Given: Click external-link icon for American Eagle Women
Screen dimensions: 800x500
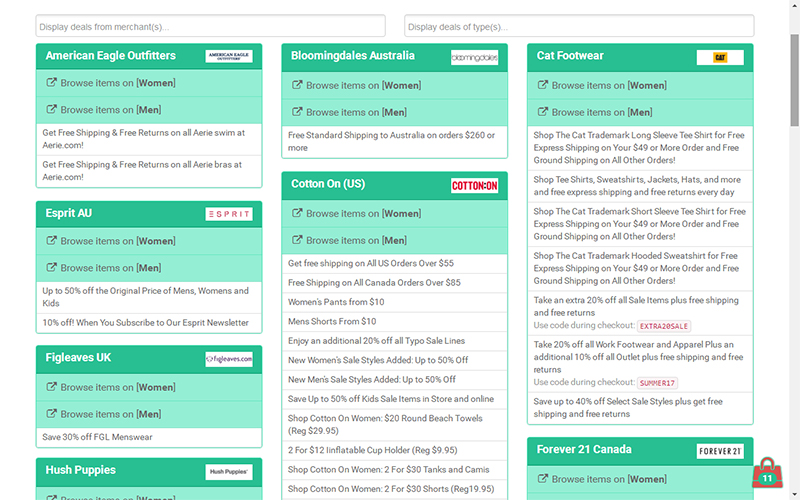Looking at the screenshot, I should (x=52, y=83).
